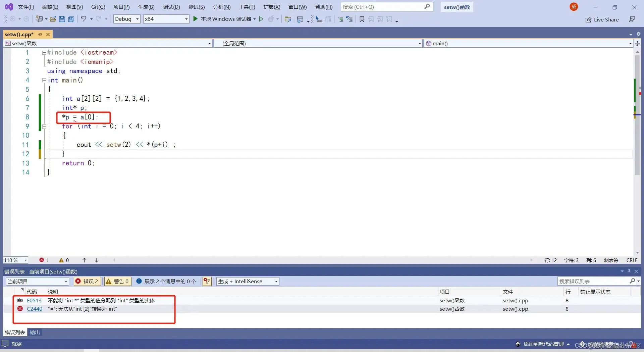Toggle the Messages filter button
This screenshot has height=352, width=644.
point(166,281)
